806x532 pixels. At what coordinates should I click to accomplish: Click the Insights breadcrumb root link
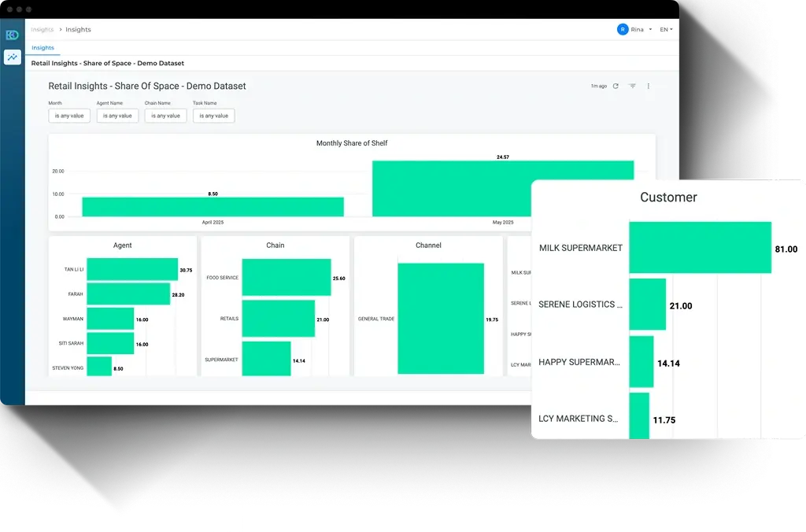click(x=43, y=29)
